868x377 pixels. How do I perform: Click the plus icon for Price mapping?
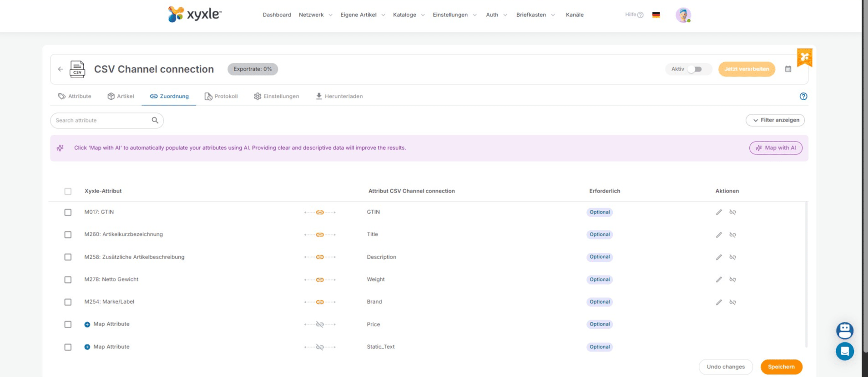point(87,325)
